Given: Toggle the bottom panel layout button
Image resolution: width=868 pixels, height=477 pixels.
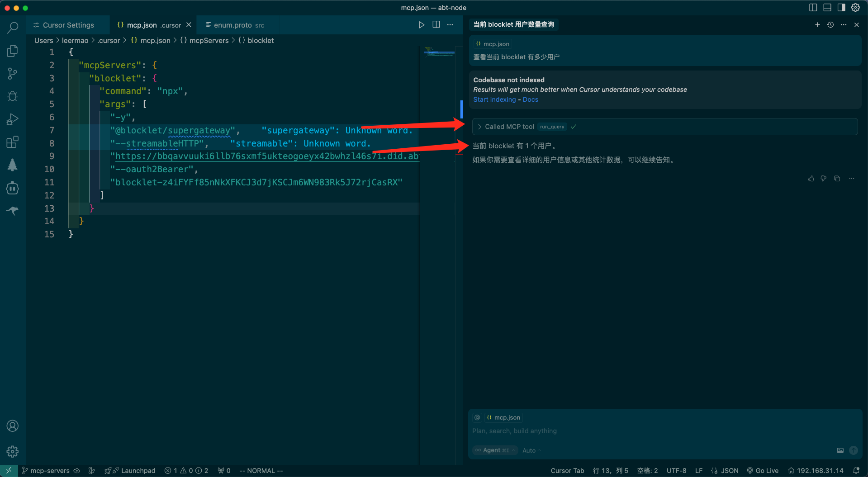Looking at the screenshot, I should point(827,8).
